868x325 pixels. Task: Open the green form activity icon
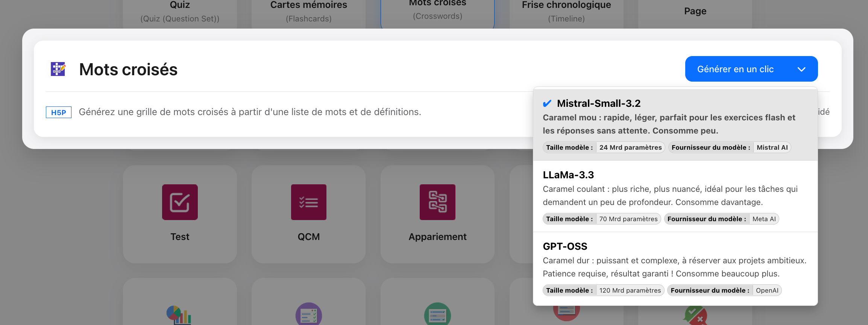(437, 314)
